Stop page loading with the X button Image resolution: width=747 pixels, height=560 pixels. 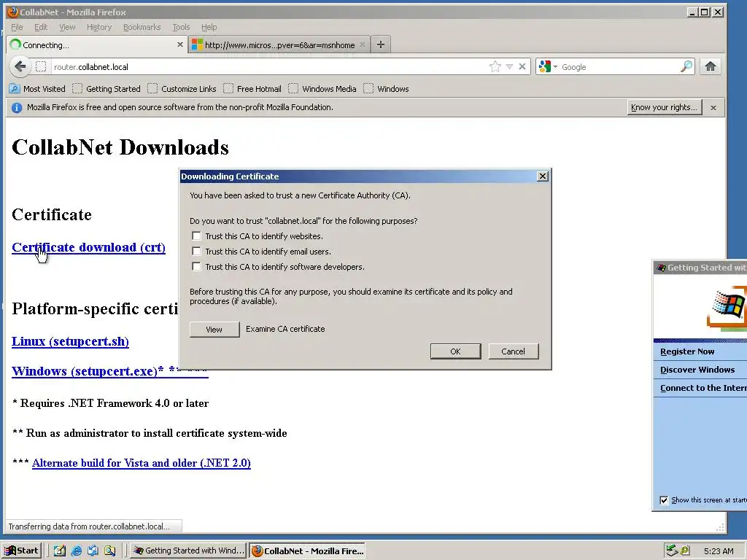(522, 66)
